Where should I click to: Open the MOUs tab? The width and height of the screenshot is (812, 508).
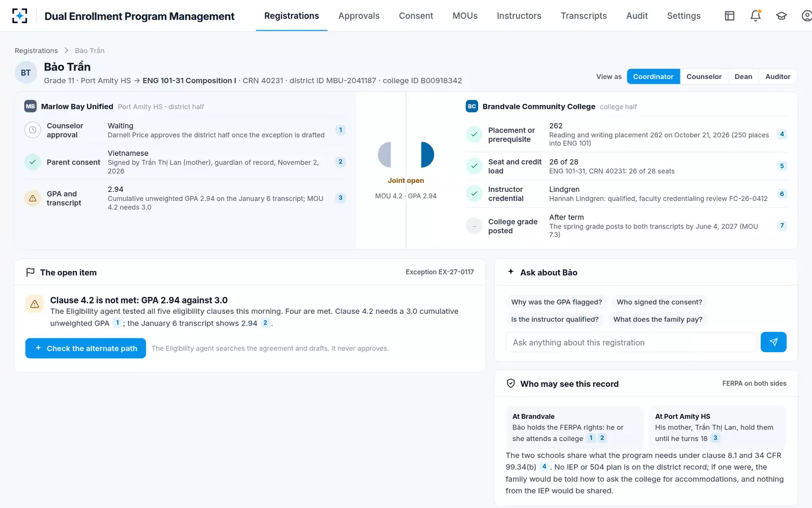pos(465,16)
